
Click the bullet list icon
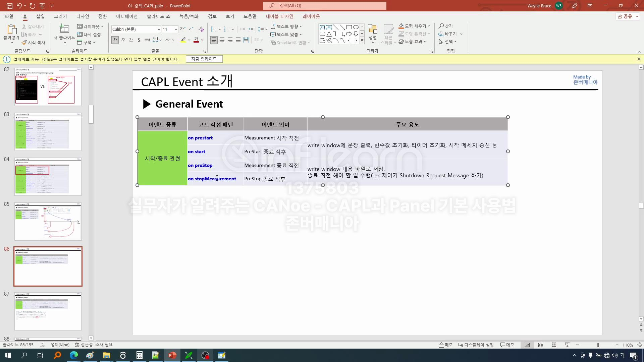click(214, 29)
